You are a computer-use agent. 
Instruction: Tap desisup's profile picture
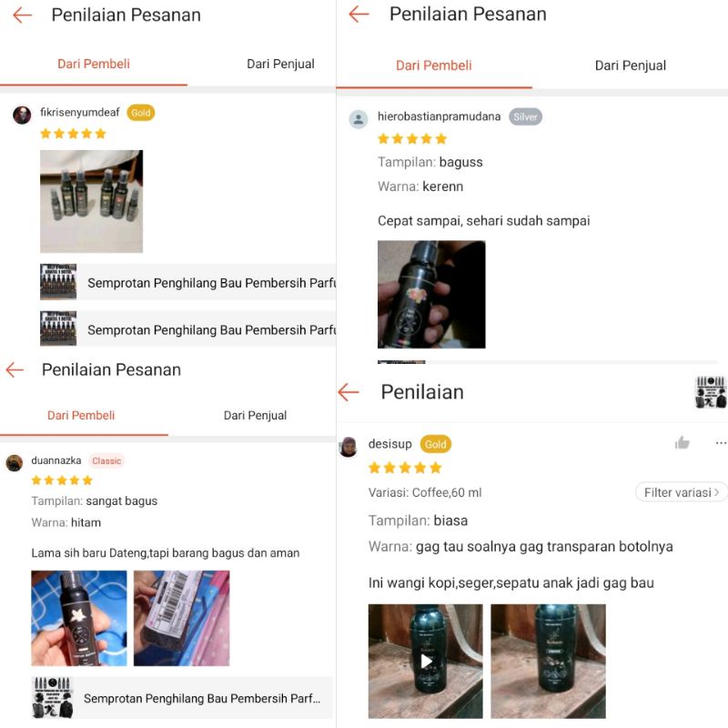click(349, 447)
